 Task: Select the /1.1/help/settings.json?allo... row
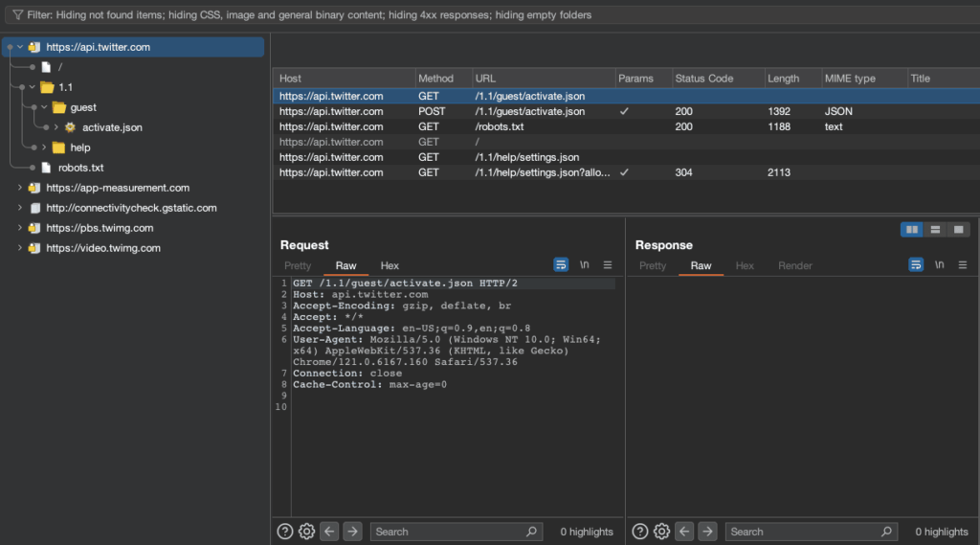tap(626, 172)
